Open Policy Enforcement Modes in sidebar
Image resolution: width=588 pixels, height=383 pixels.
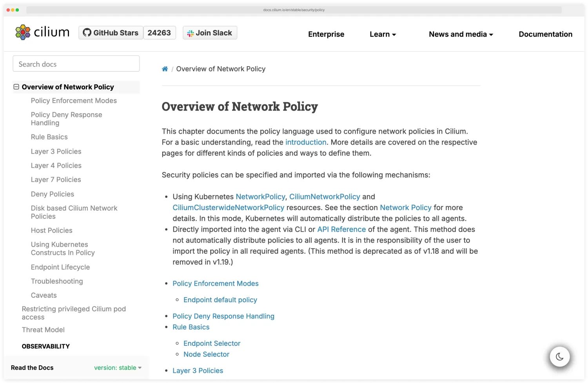point(74,101)
